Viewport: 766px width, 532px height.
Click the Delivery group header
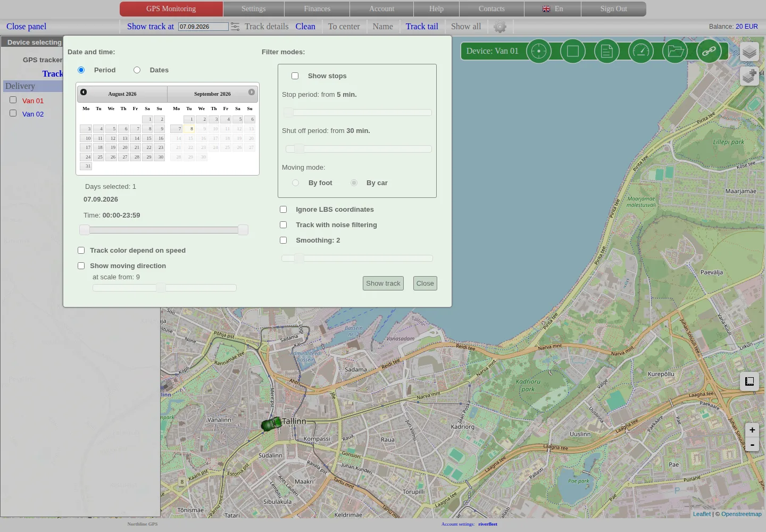tap(33, 86)
